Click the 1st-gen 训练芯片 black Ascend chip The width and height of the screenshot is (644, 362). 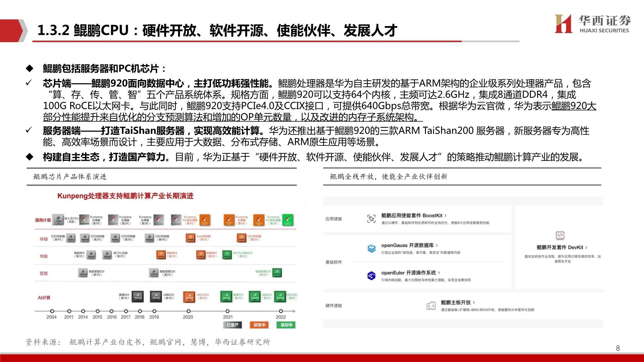point(156,296)
